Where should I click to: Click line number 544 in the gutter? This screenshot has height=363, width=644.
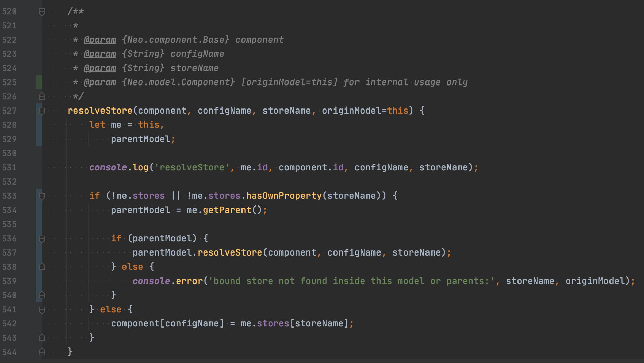(9, 352)
